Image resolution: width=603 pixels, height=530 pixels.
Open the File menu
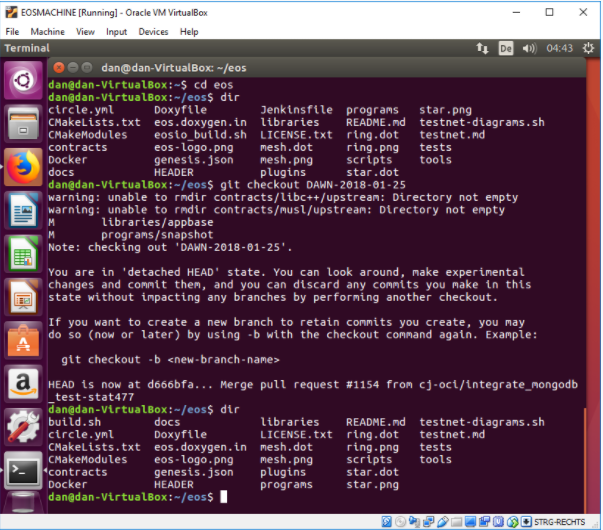[12, 32]
